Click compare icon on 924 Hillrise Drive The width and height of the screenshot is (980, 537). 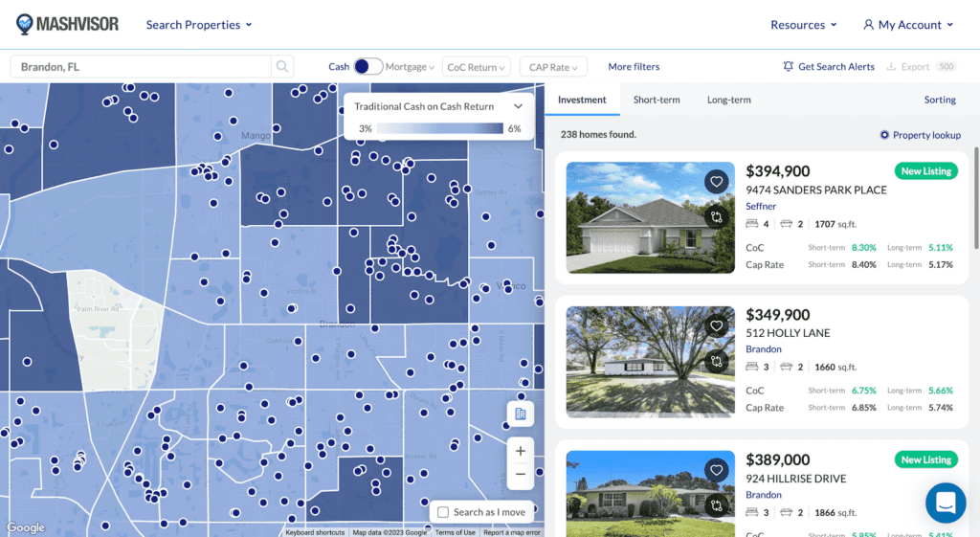click(716, 505)
